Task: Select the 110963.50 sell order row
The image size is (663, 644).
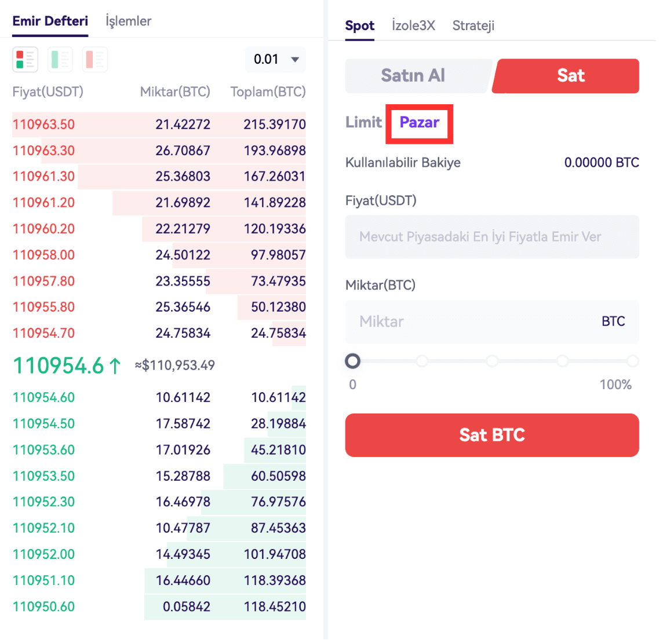Action: tap(159, 125)
